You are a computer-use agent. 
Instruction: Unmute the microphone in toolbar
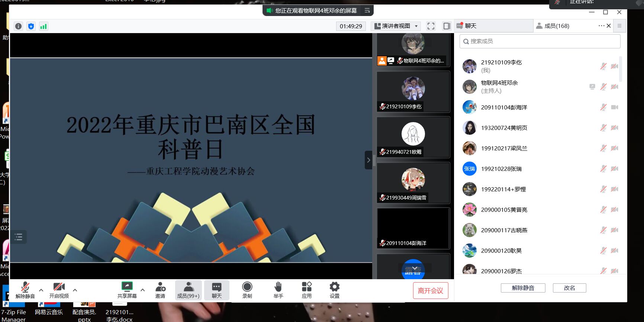pos(25,290)
